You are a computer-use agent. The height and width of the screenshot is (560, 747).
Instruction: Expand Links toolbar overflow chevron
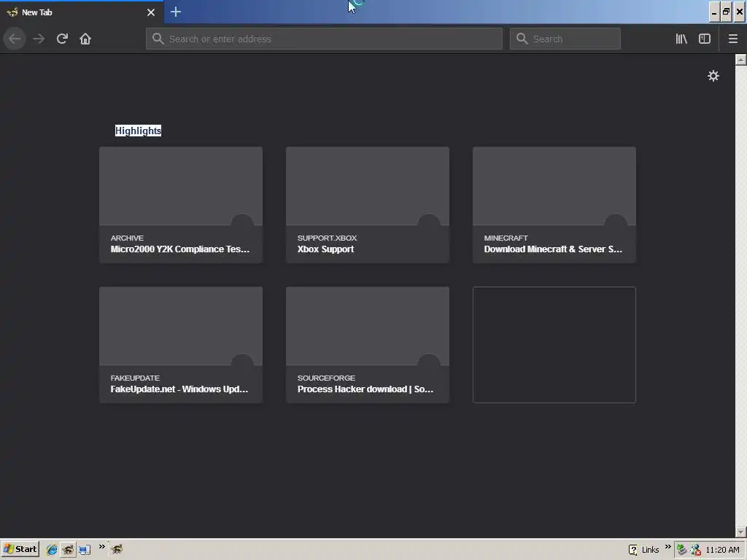667,547
